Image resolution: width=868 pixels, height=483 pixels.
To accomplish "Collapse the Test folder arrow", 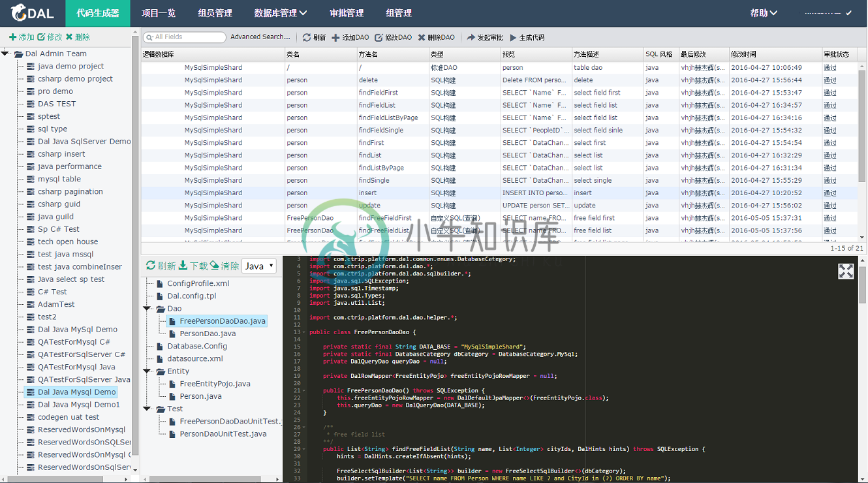I will point(147,409).
